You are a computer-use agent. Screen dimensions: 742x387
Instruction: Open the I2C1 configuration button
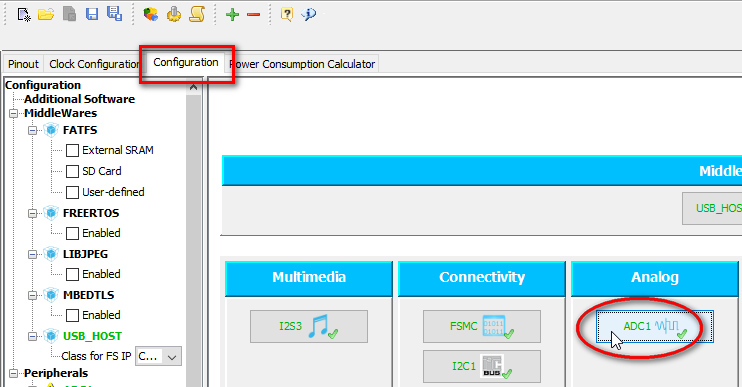(482, 366)
